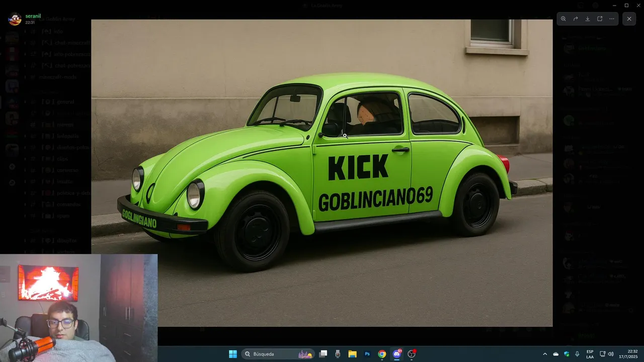Click the username seranil
644x362 pixels.
[x=33, y=16]
